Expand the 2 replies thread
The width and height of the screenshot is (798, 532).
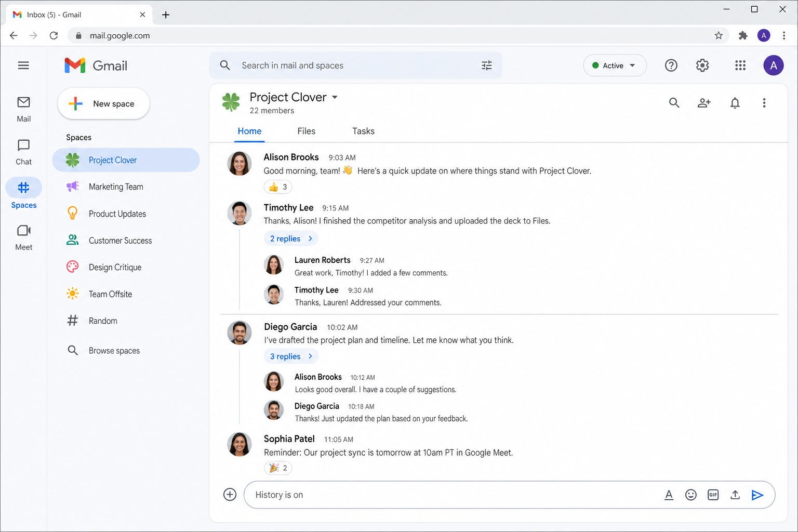[x=291, y=238]
